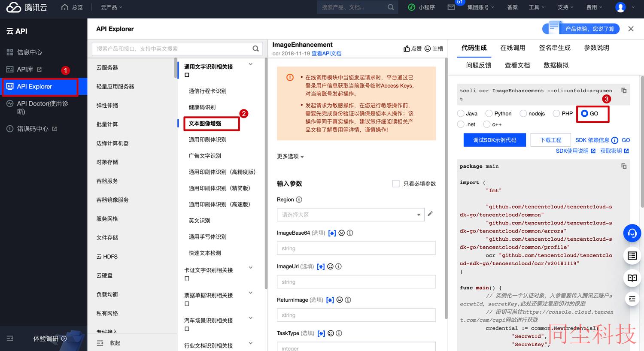Expand the 汽车场景识别相关接口 group
Screen dimensions: 644x351
pyautogui.click(x=251, y=318)
